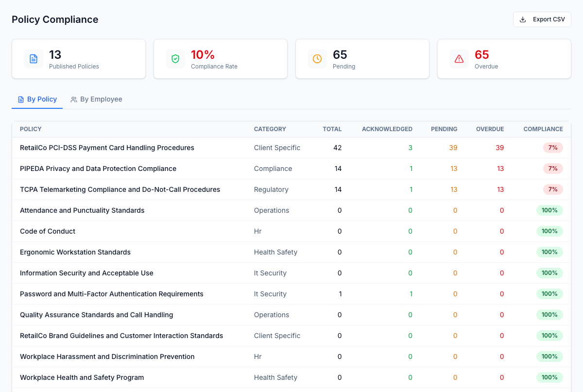Click 100% badge for Workplace Health and Safety
The height and width of the screenshot is (392, 583).
[x=549, y=377]
